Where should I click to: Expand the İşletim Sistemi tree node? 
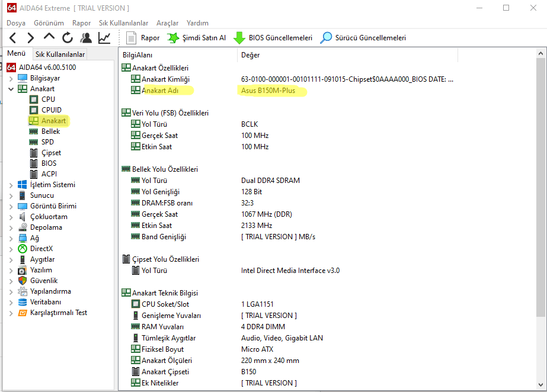point(11,185)
